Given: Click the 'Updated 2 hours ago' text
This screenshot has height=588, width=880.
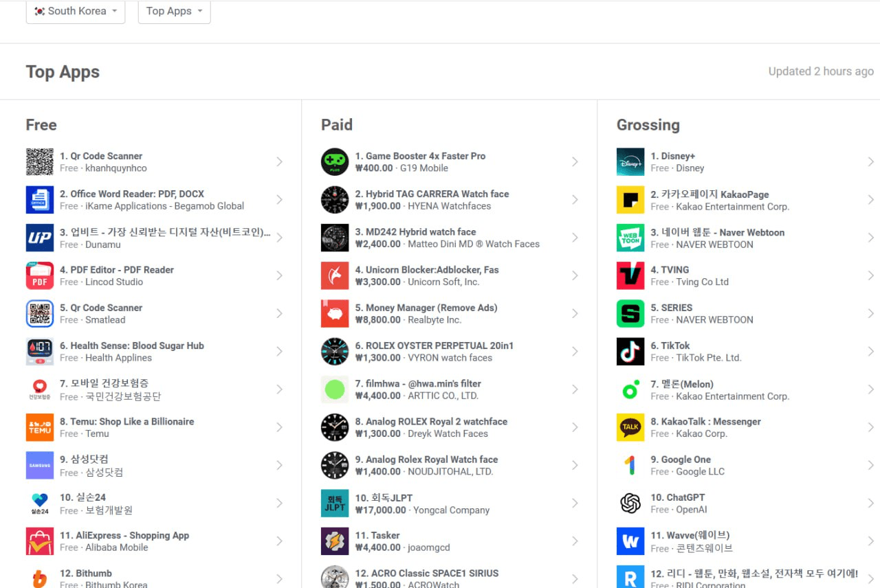Looking at the screenshot, I should (x=821, y=71).
